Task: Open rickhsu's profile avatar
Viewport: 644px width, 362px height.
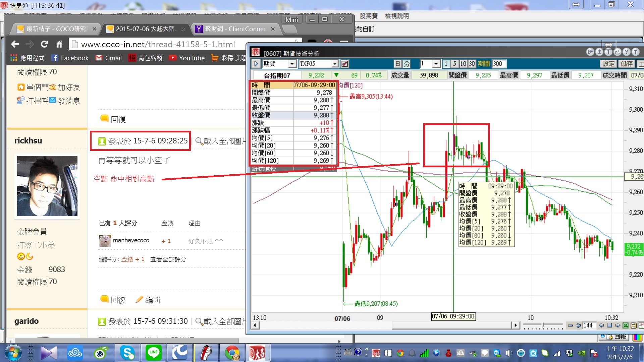Action: click(x=47, y=186)
